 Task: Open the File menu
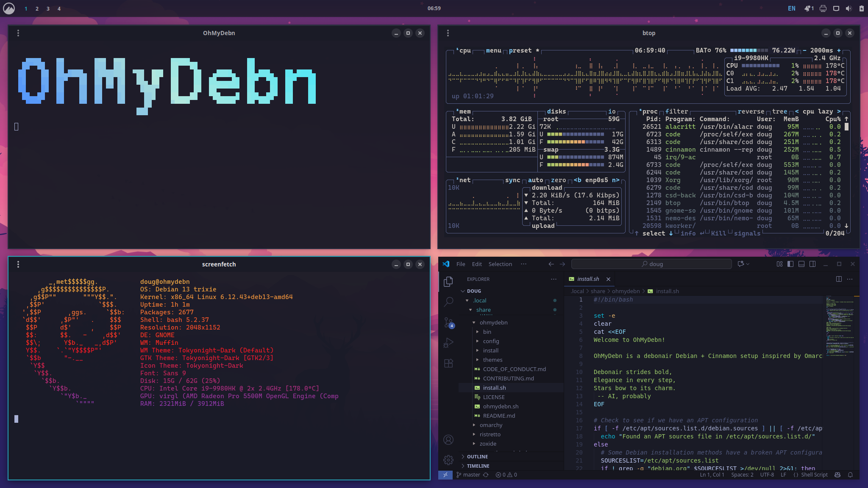(461, 264)
